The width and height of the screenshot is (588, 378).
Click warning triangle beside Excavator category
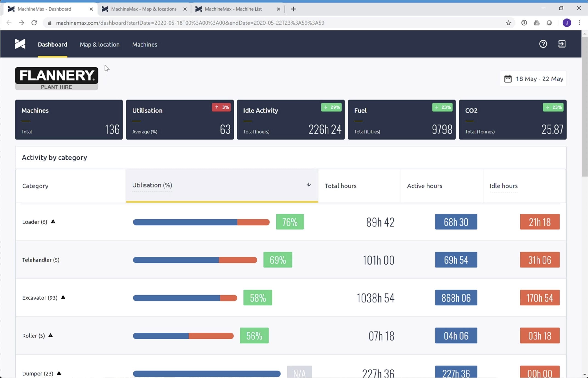[x=63, y=297]
